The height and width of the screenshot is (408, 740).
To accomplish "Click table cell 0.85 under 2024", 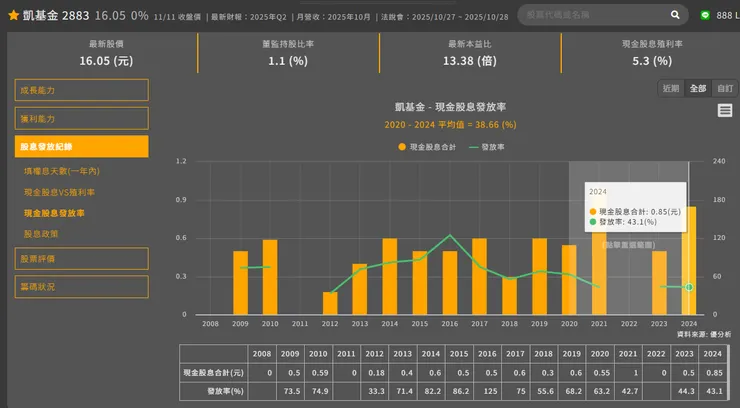I will 713,373.
